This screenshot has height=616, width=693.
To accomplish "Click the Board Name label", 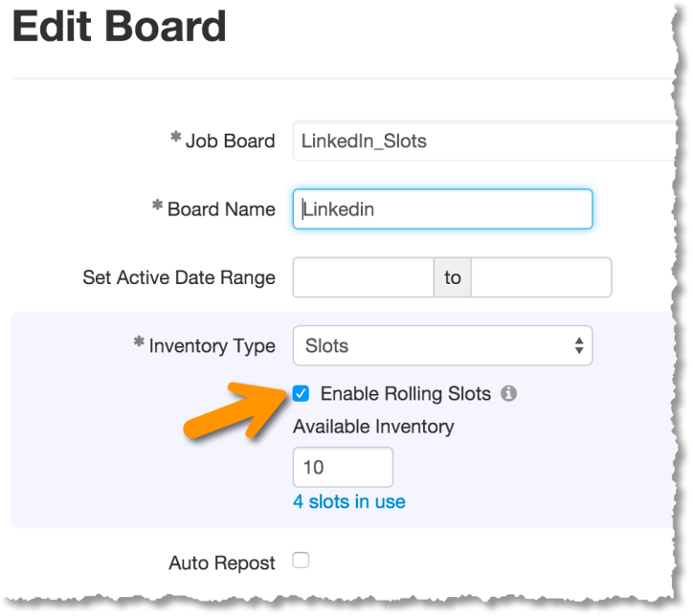I will 221,209.
